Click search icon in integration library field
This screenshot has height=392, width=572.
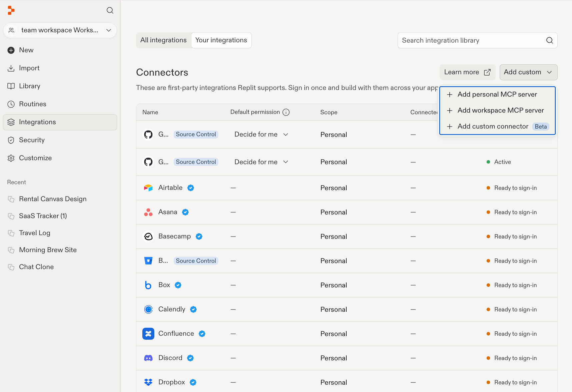tap(549, 40)
